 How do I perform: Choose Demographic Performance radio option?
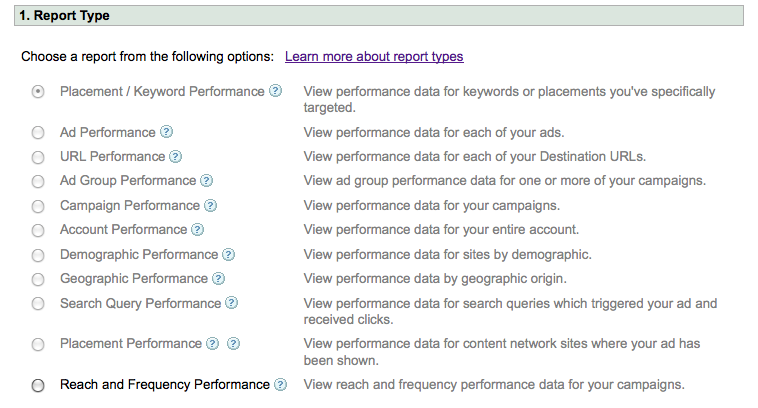[x=38, y=255]
